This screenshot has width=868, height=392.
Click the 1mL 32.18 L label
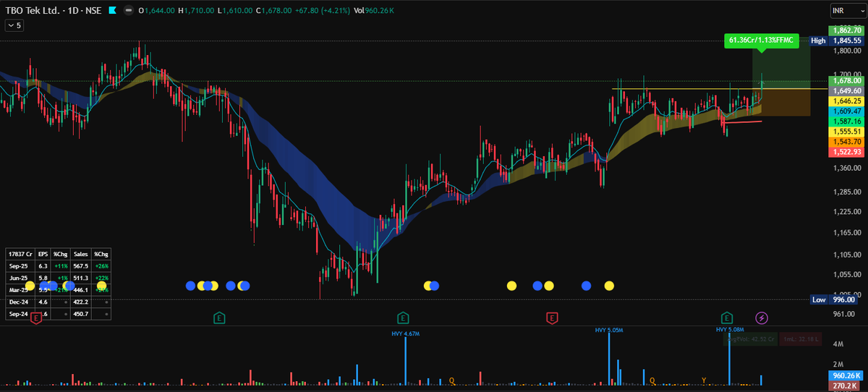[801, 339]
